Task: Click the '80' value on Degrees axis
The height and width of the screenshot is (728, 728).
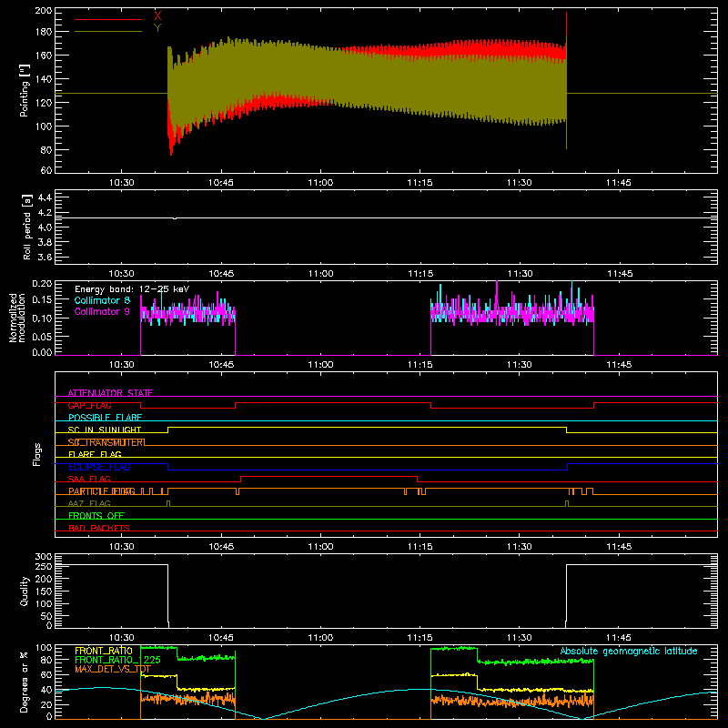Action: 46,660
